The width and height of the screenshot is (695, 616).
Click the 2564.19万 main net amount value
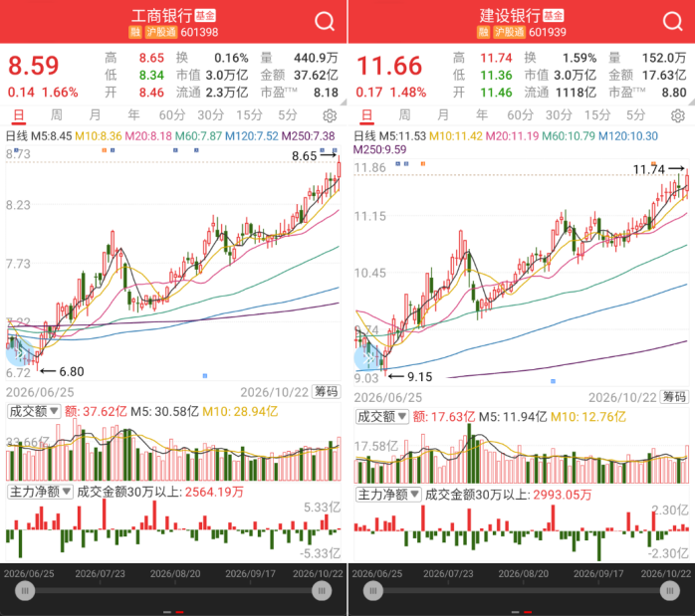(214, 492)
